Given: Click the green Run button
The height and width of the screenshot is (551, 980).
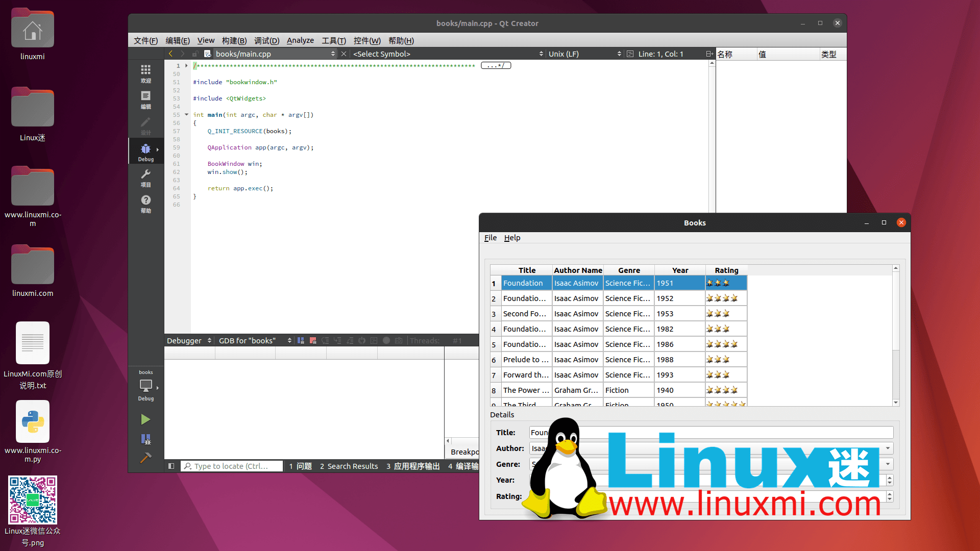Looking at the screenshot, I should coord(145,419).
